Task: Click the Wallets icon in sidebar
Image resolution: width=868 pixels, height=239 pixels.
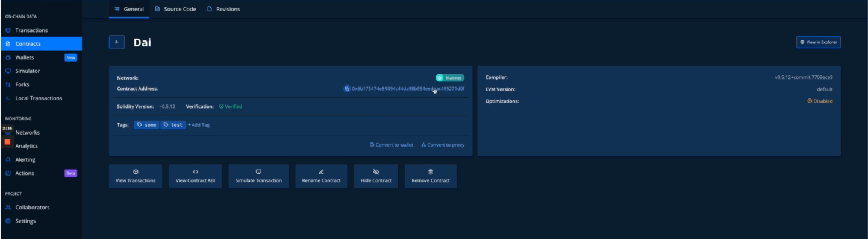Action: (8, 57)
